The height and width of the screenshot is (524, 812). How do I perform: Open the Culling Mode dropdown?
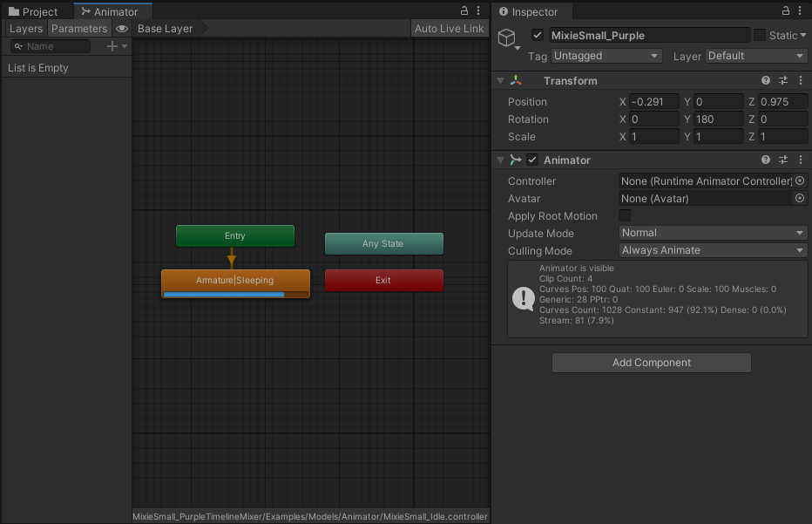click(x=713, y=250)
